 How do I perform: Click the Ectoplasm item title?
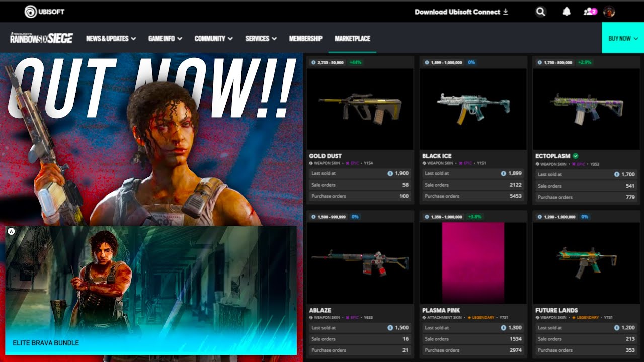pyautogui.click(x=552, y=156)
